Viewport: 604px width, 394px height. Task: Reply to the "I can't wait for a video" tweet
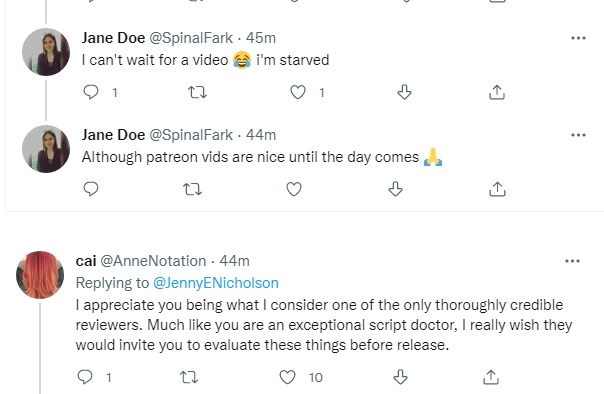[91, 92]
